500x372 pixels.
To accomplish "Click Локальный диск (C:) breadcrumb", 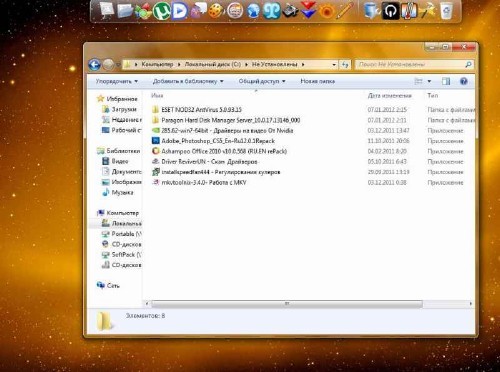I will click(213, 64).
